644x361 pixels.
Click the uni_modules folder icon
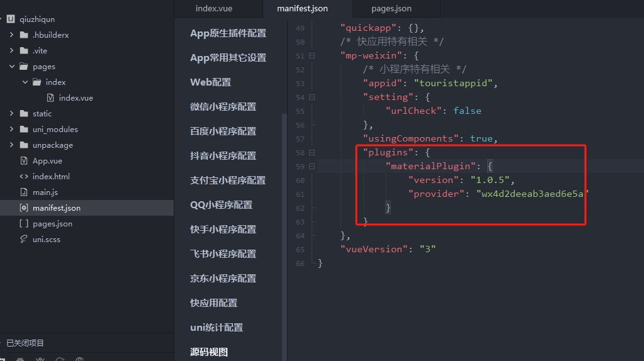pyautogui.click(x=24, y=129)
